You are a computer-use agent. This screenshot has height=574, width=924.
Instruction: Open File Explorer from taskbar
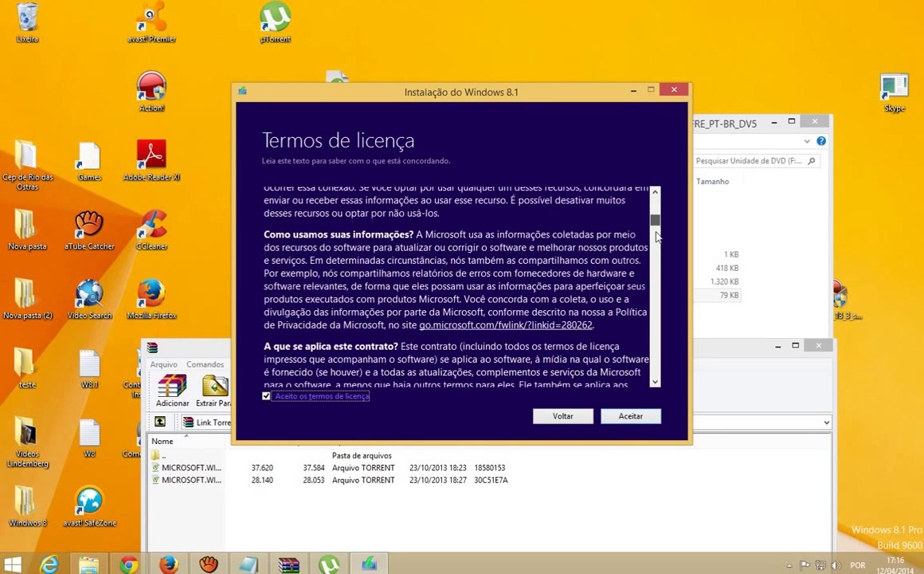point(89,564)
